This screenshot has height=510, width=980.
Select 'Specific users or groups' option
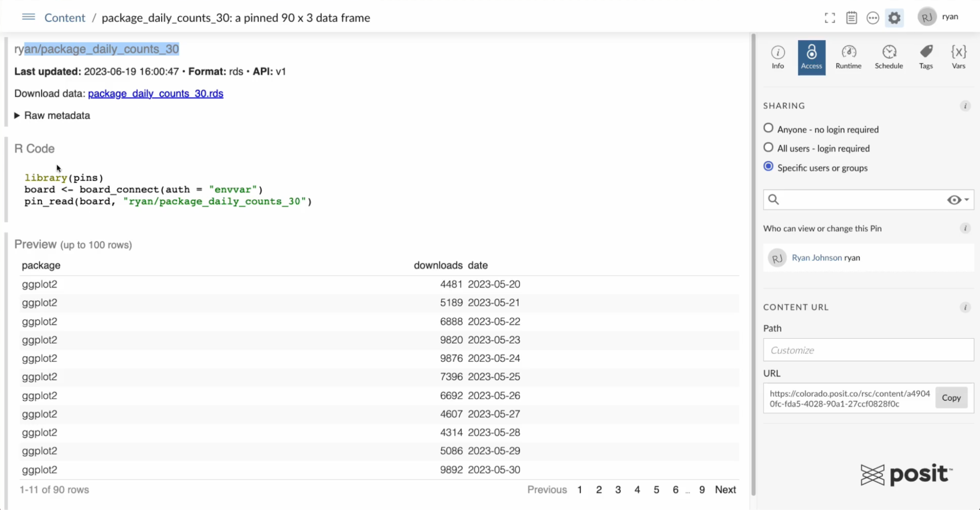click(x=768, y=166)
